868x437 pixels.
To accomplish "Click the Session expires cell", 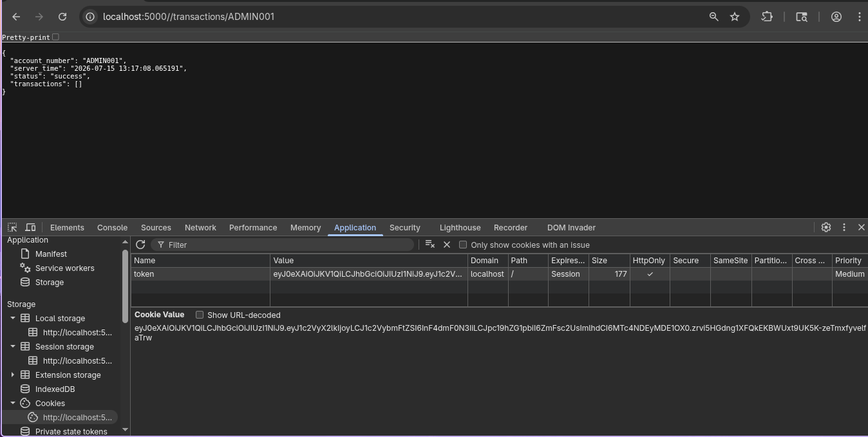I will click(x=569, y=274).
